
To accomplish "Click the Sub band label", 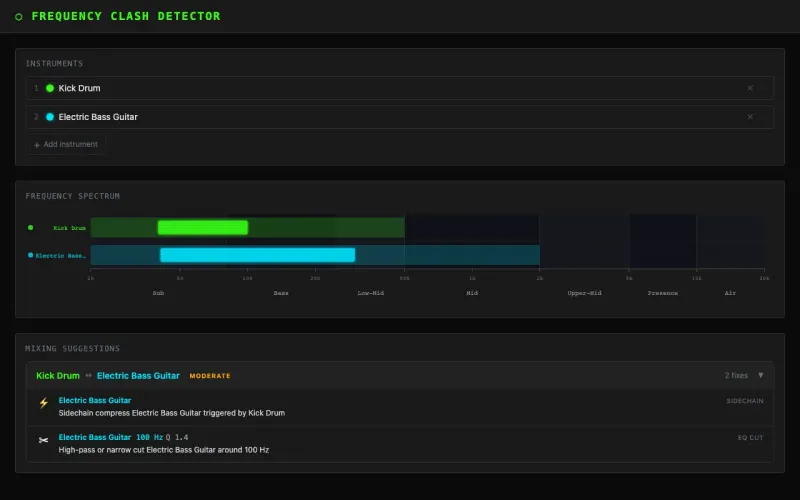I will click(158, 293).
